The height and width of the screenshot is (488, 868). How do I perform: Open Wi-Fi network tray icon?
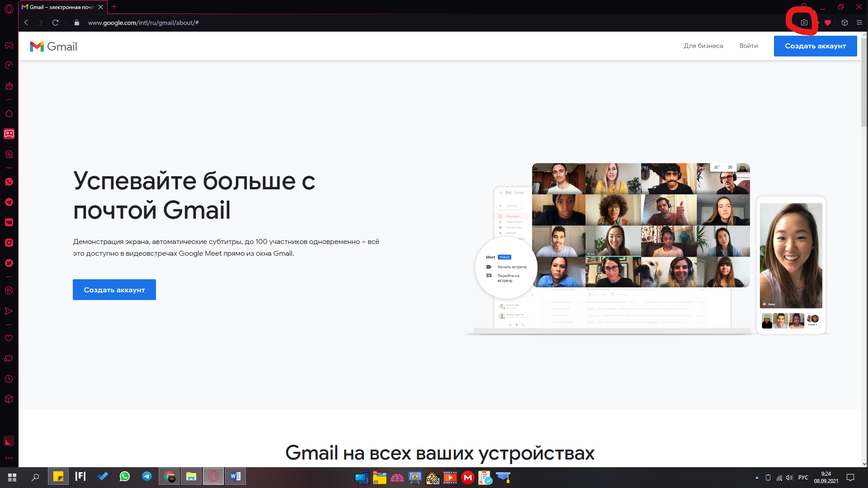click(779, 478)
